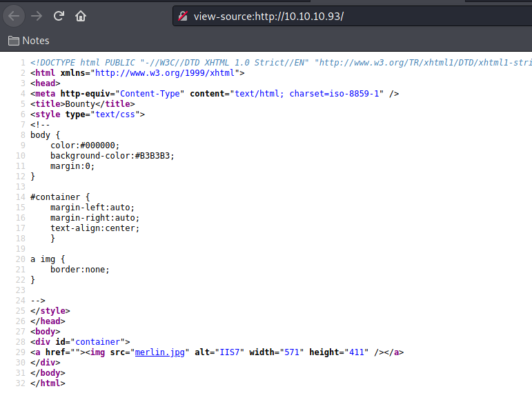This screenshot has width=532, height=411.
Task: Select the width value 571
Action: [292, 352]
